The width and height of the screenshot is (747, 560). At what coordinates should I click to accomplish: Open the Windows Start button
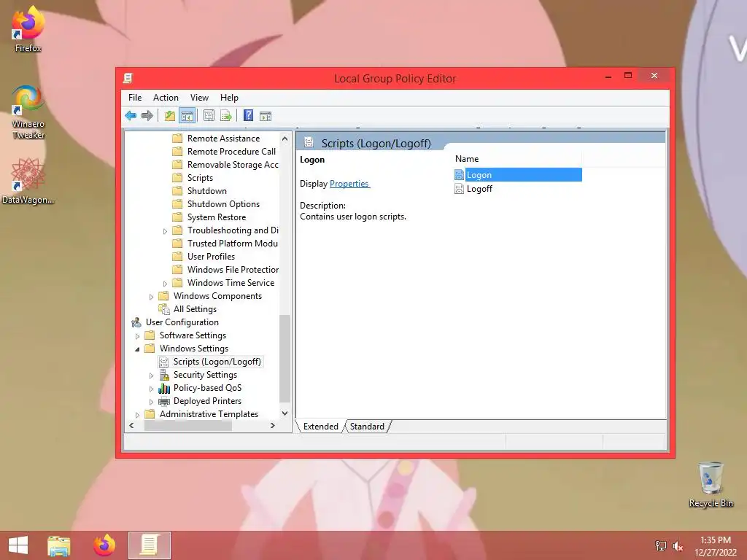tap(18, 545)
